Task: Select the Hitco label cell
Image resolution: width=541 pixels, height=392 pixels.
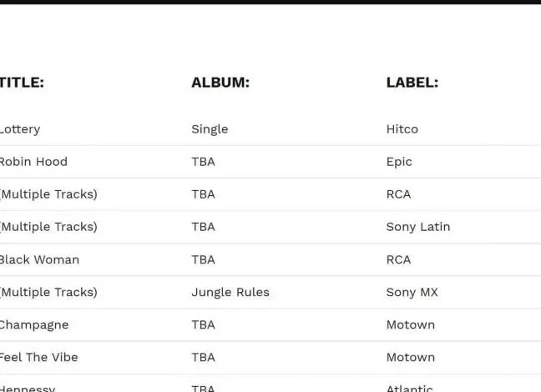Action: pyautogui.click(x=402, y=129)
